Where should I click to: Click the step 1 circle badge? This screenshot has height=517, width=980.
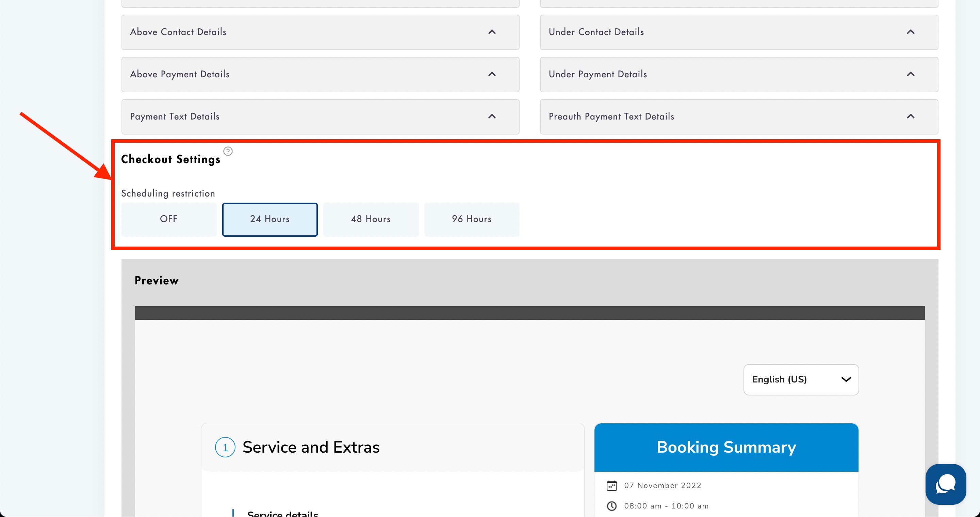(x=225, y=447)
